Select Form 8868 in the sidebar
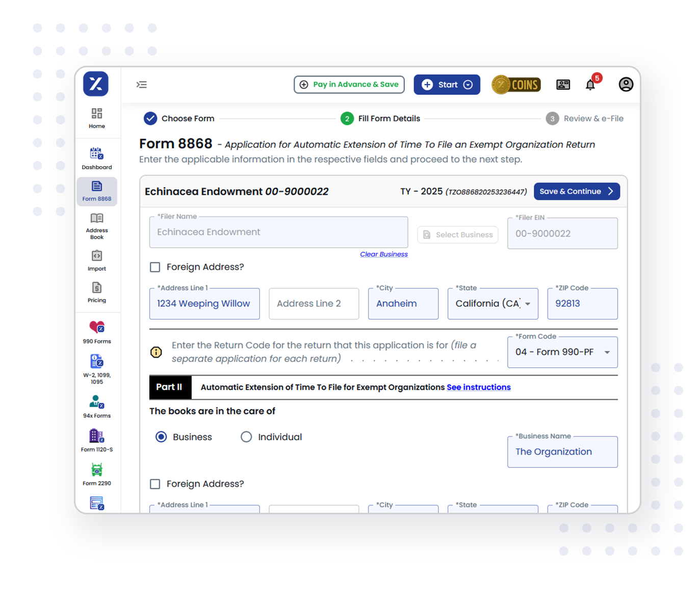The width and height of the screenshot is (700, 604). point(96,191)
